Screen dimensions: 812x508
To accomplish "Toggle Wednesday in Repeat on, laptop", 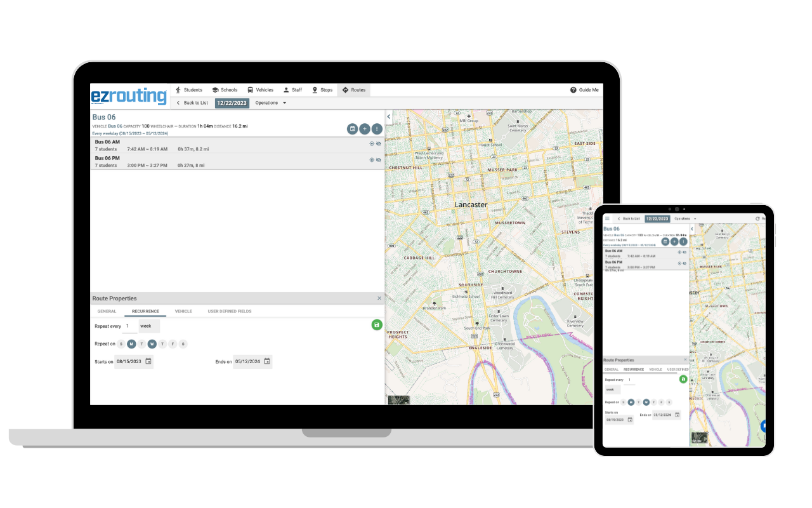I will click(152, 344).
